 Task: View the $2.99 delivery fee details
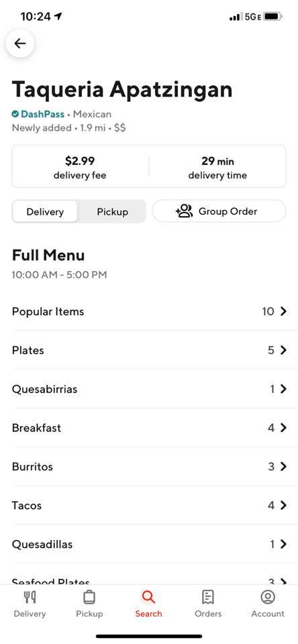click(x=80, y=167)
